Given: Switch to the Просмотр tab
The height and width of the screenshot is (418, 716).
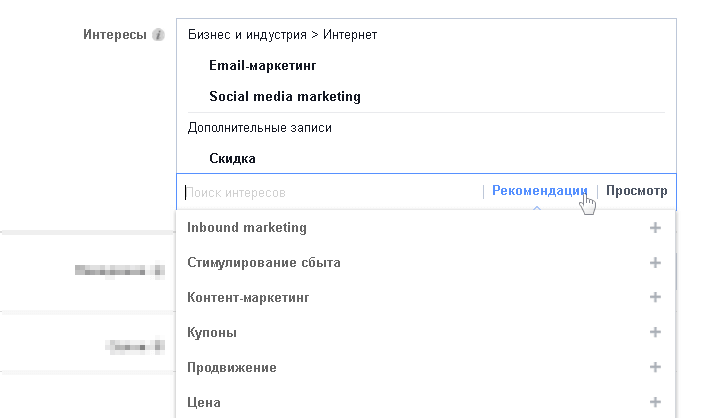Looking at the screenshot, I should pos(636,191).
